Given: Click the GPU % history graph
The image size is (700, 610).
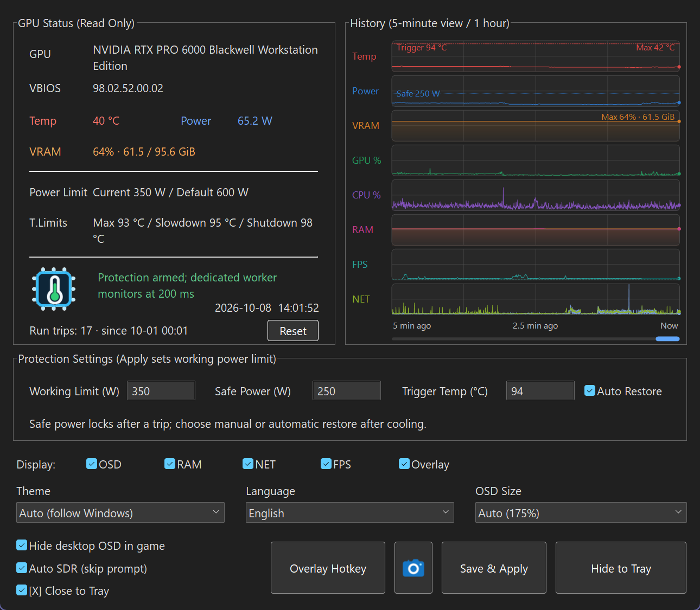Looking at the screenshot, I should tap(536, 160).
